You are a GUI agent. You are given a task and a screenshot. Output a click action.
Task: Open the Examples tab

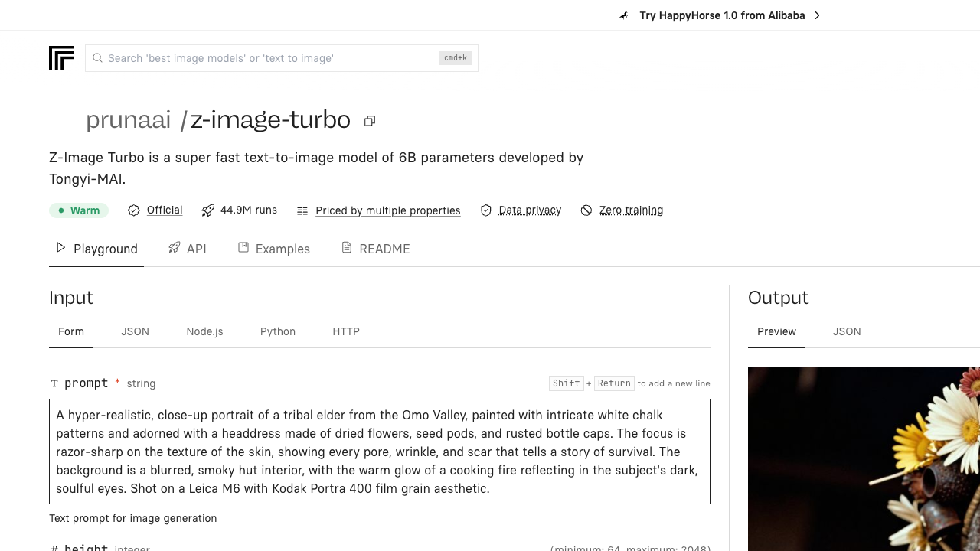click(x=274, y=249)
